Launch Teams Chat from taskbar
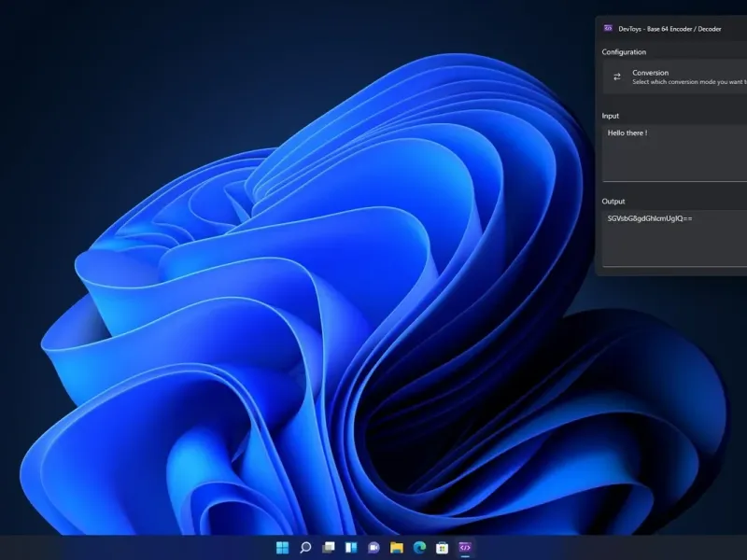747x560 pixels. click(x=374, y=548)
